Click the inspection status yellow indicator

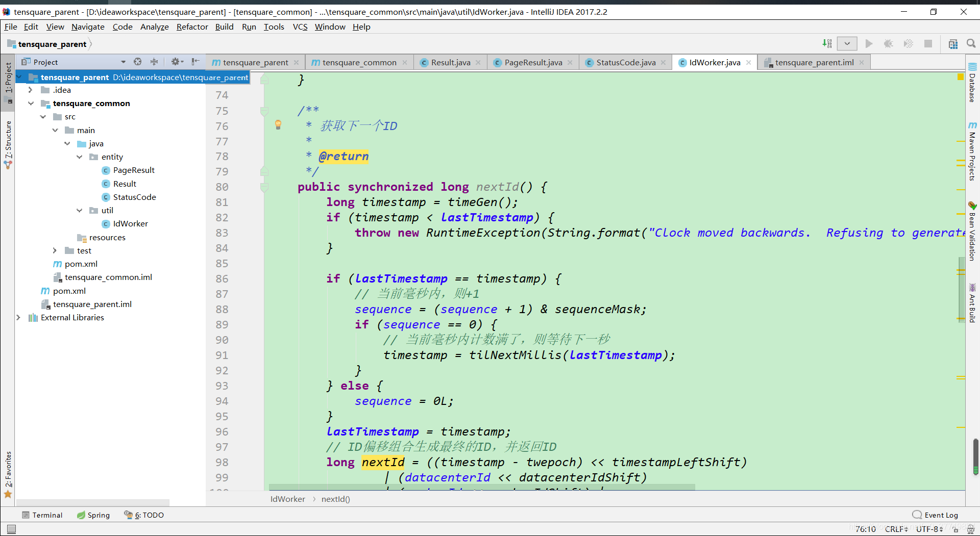pos(960,76)
